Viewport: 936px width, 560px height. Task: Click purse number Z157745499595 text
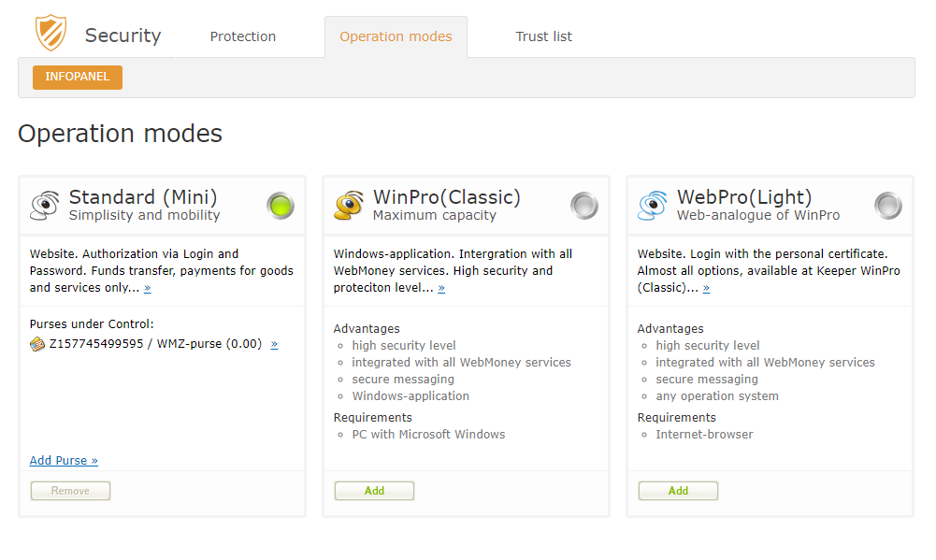[96, 344]
